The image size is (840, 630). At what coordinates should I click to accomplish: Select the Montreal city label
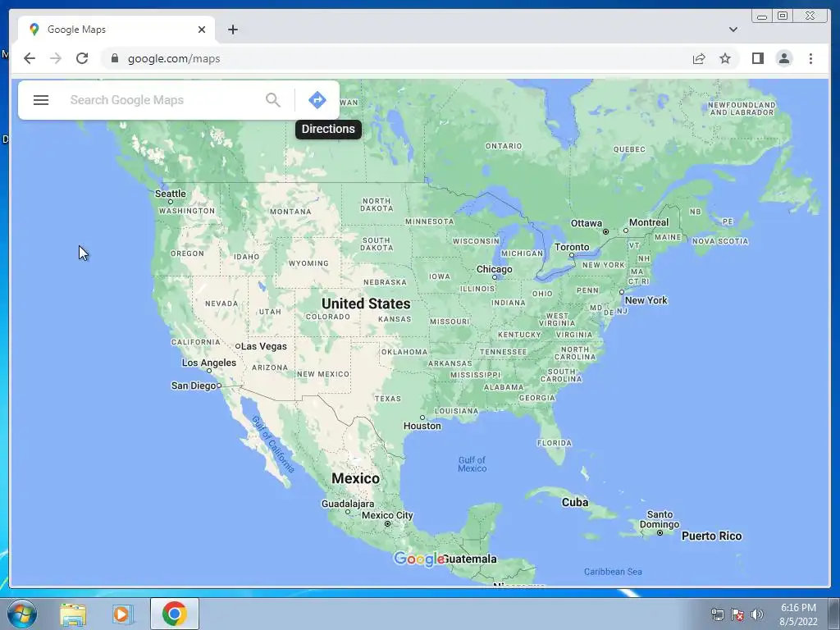tap(649, 222)
